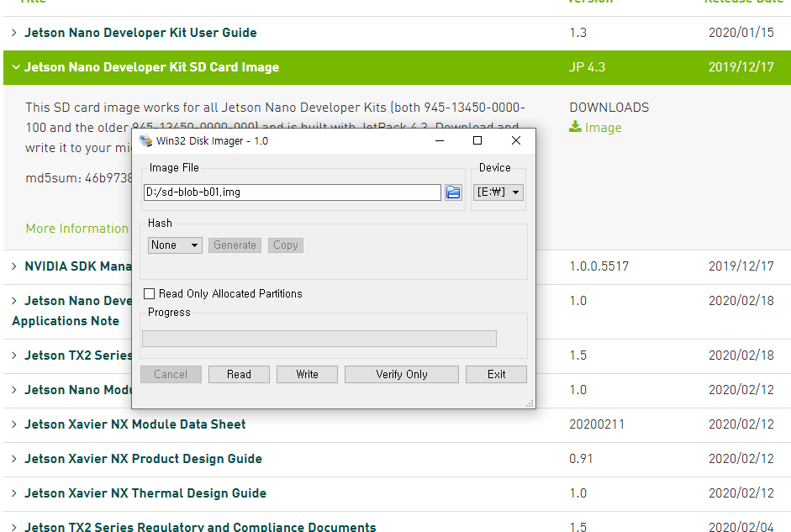Image resolution: width=791 pixels, height=532 pixels.
Task: Click the date '2020/02/04'
Action: 741,527
